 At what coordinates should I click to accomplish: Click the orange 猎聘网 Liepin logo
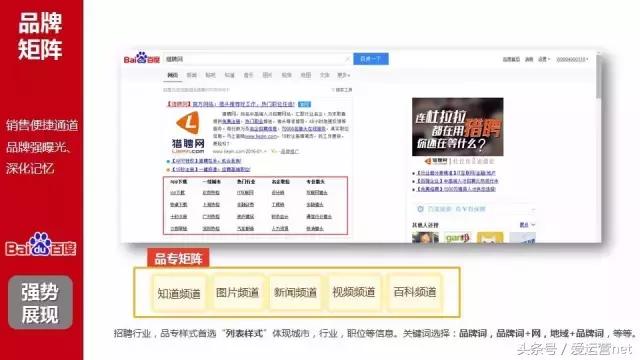coord(188,131)
